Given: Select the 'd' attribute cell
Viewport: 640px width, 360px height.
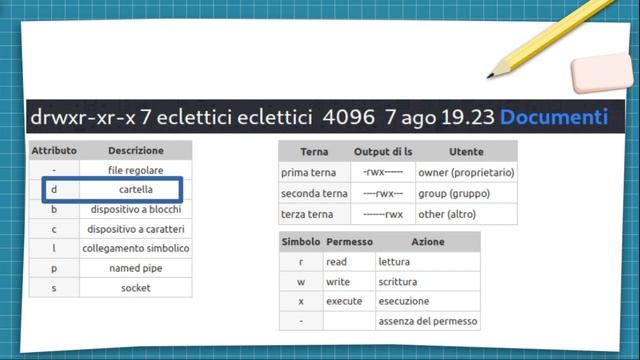Looking at the screenshot, I should click(x=54, y=189).
